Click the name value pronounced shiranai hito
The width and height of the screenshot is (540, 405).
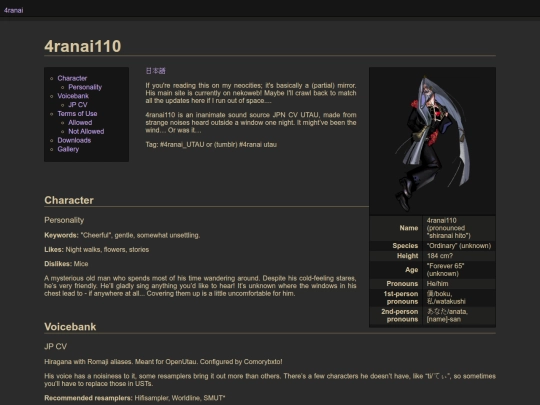click(x=448, y=228)
